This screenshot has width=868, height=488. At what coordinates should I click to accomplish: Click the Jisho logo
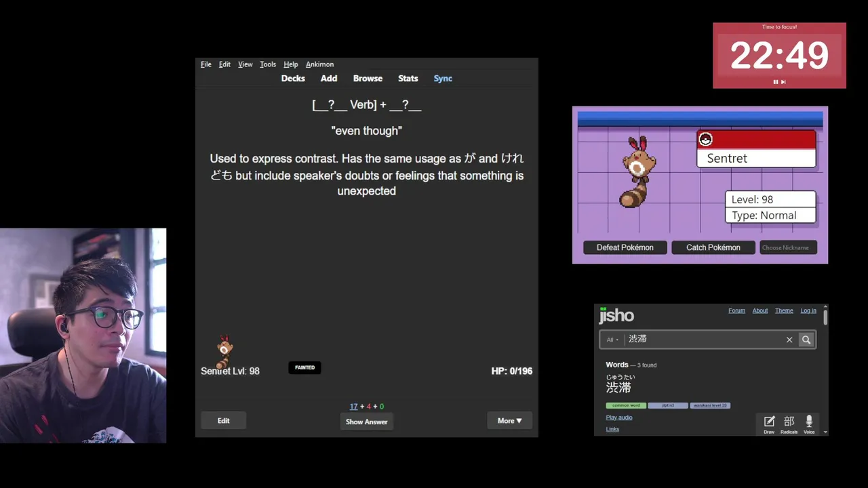[616, 314]
